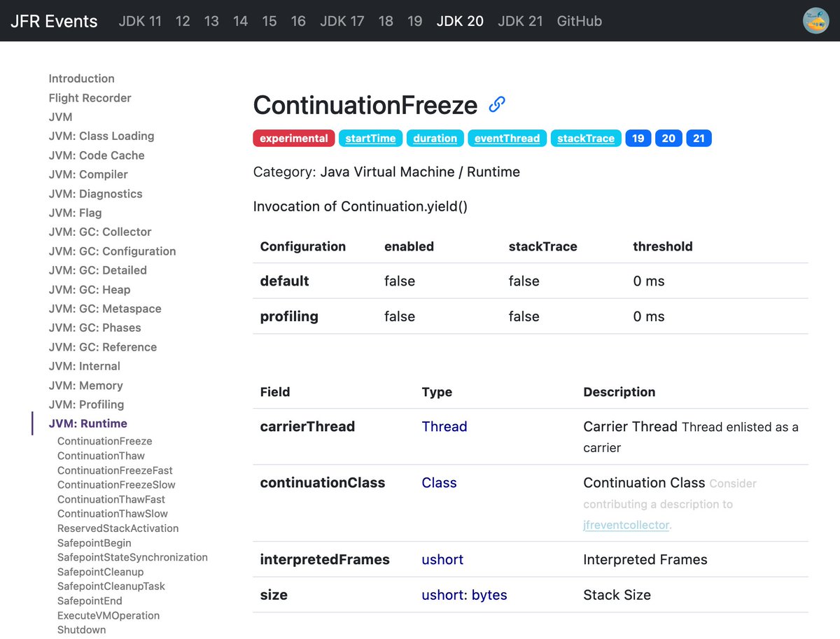Jump to SafepointCleanupTask event
Image resolution: width=840 pixels, height=639 pixels.
pos(111,587)
